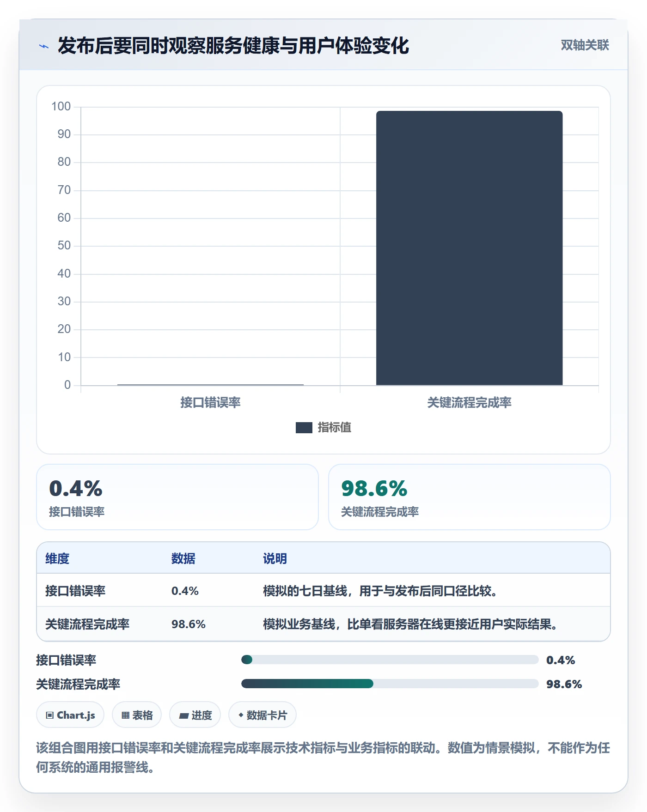Screen dimensions: 647x812
Task: Click the 98.6% value right of the progress bar
Action: pos(564,684)
